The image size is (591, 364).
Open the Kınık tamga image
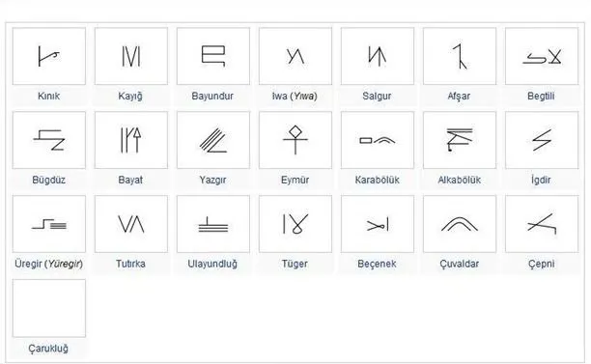49,56
